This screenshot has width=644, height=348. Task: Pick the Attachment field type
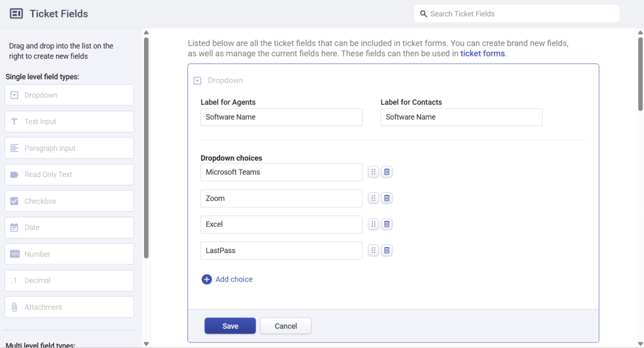click(69, 307)
